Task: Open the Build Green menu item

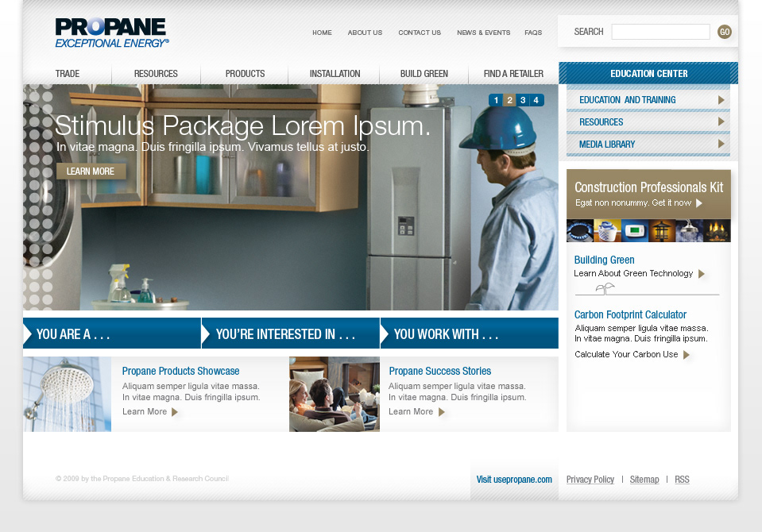Action: [424, 74]
